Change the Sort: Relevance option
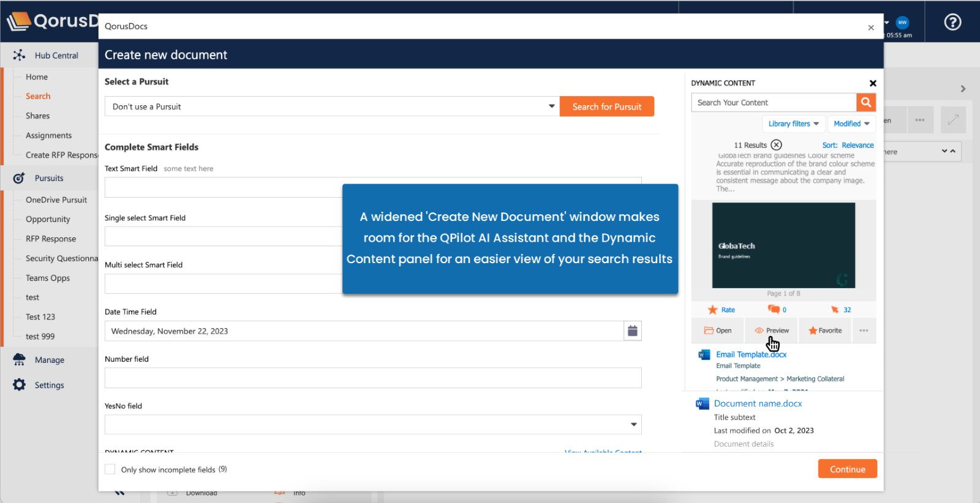This screenshot has width=980, height=503. (848, 146)
